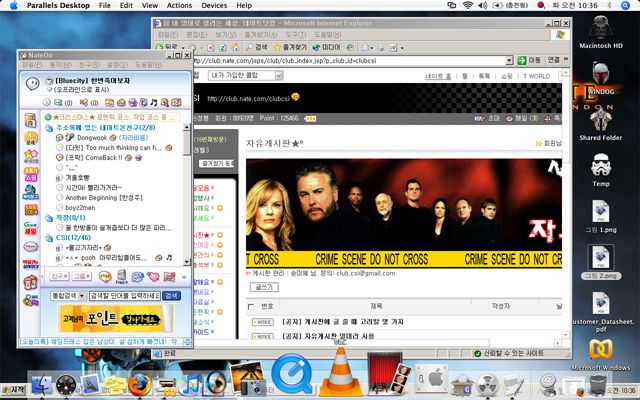Viewport: 640px width, 400px height.
Task: Tick the checkbox in board table header
Action: pyautogui.click(x=251, y=307)
